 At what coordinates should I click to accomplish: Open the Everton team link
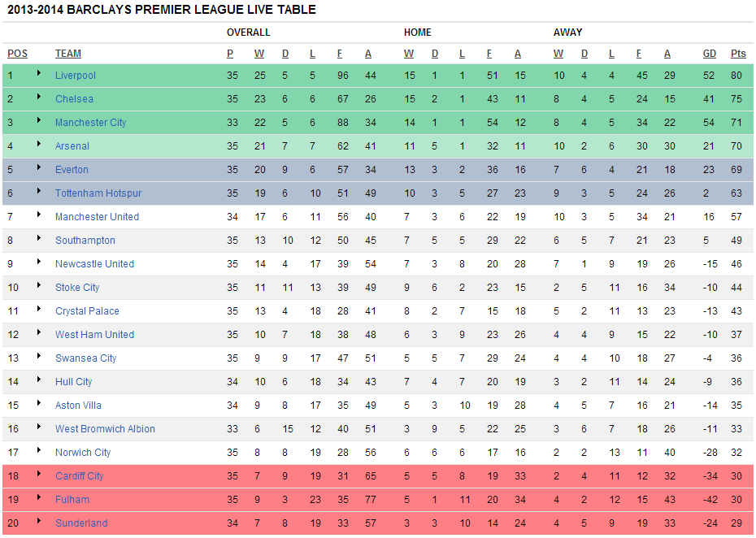[x=72, y=170]
